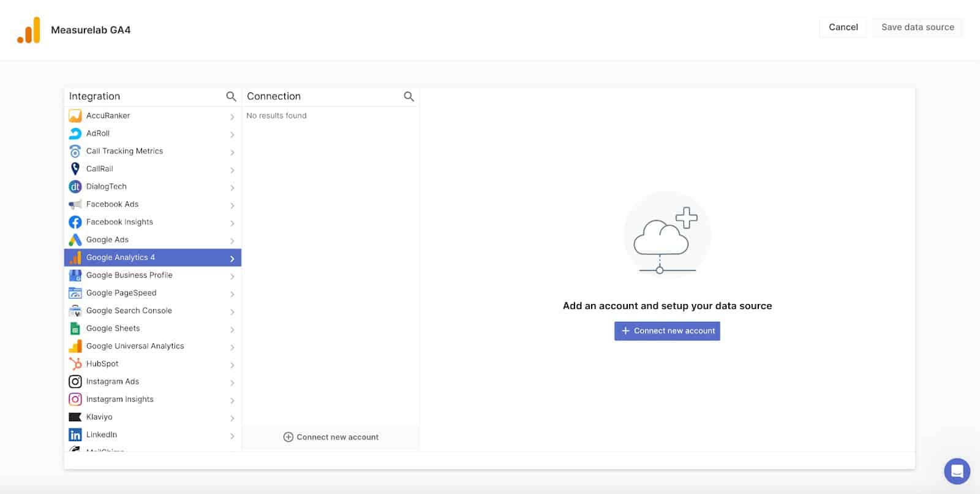Click the Google Analytics 4 row icon

click(75, 258)
